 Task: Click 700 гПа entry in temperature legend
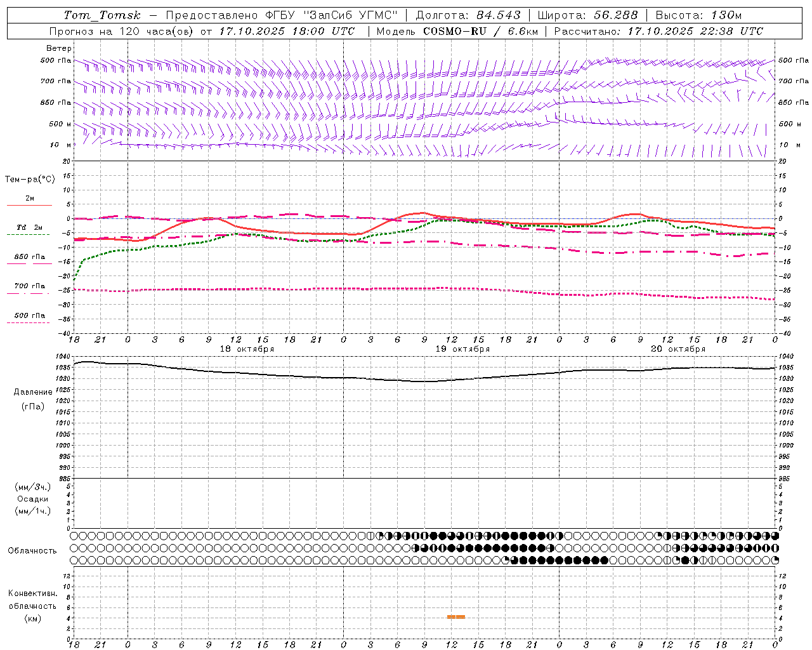pyautogui.click(x=29, y=288)
